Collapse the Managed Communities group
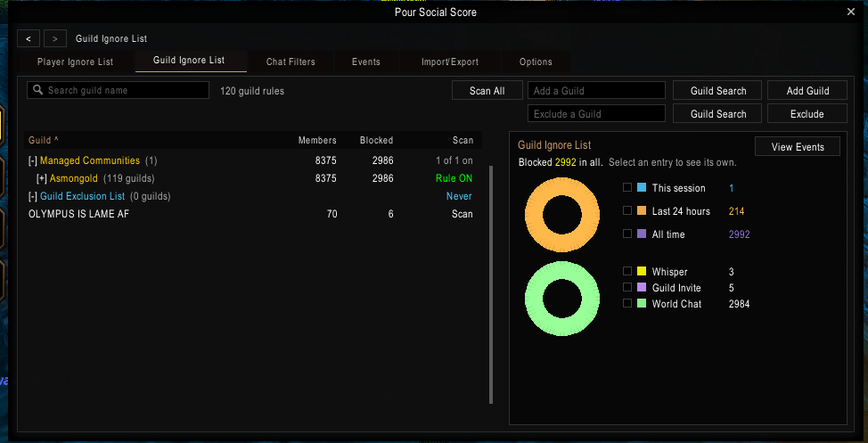 tap(33, 161)
